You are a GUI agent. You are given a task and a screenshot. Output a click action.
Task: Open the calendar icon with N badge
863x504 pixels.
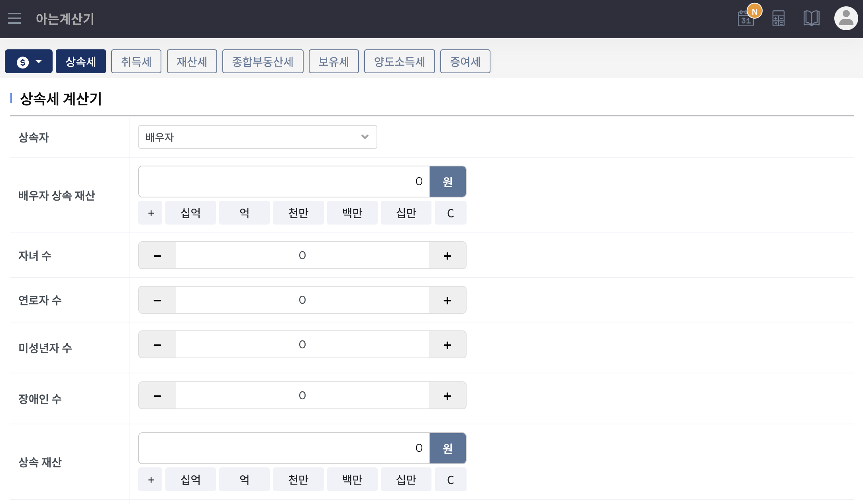tap(747, 18)
